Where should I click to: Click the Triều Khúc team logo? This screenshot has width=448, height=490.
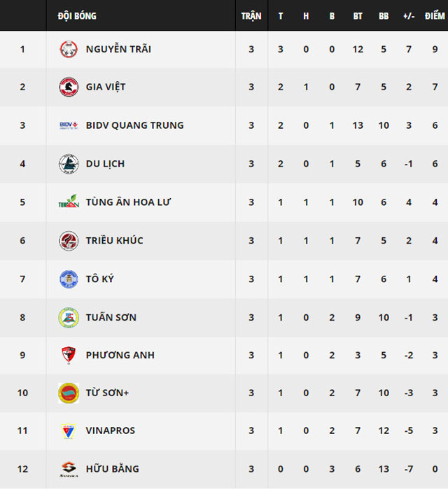68,241
